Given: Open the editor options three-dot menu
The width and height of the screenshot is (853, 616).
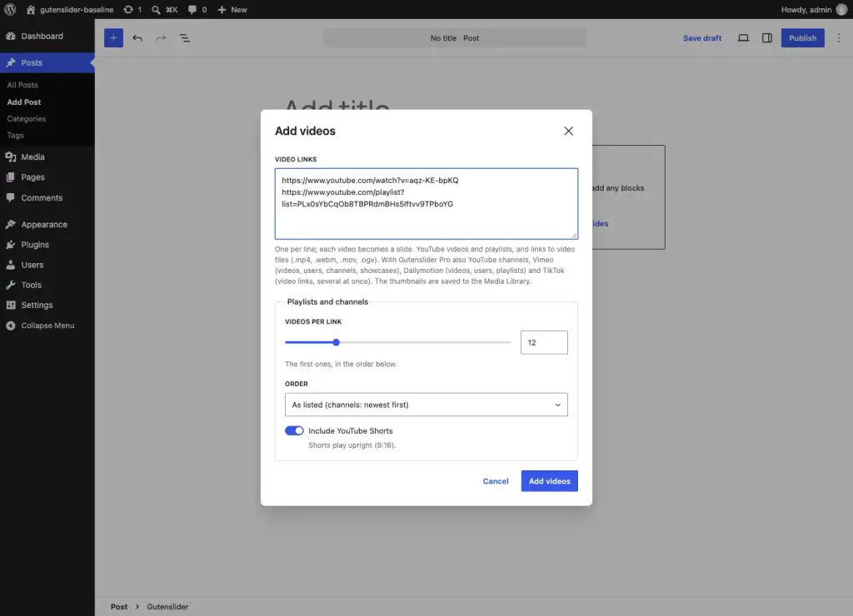Looking at the screenshot, I should coord(838,37).
